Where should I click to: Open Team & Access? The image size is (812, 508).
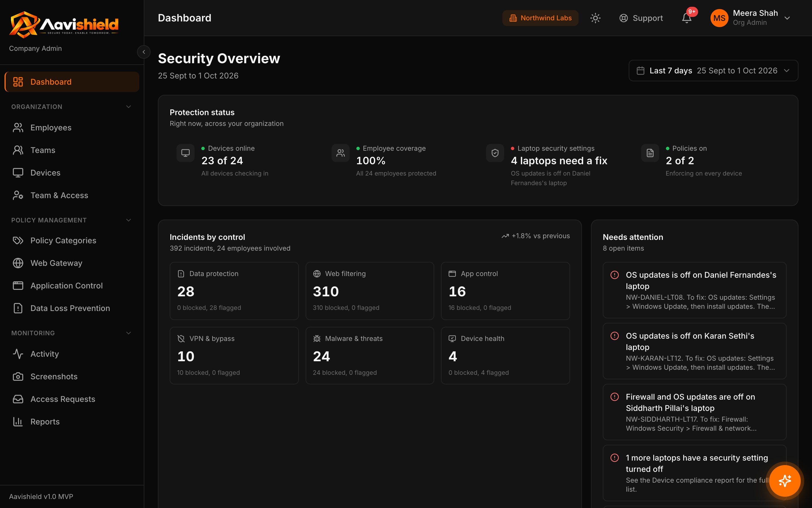[72, 195]
